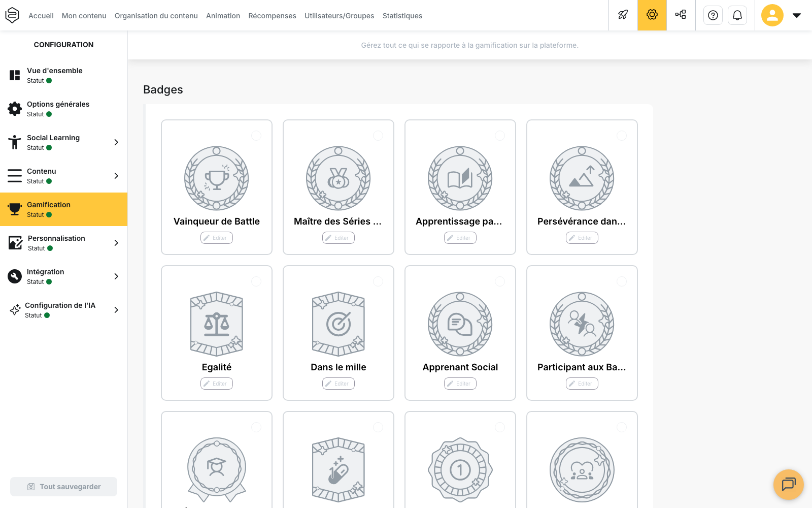Click the Dans le mille target badge image

point(339,324)
